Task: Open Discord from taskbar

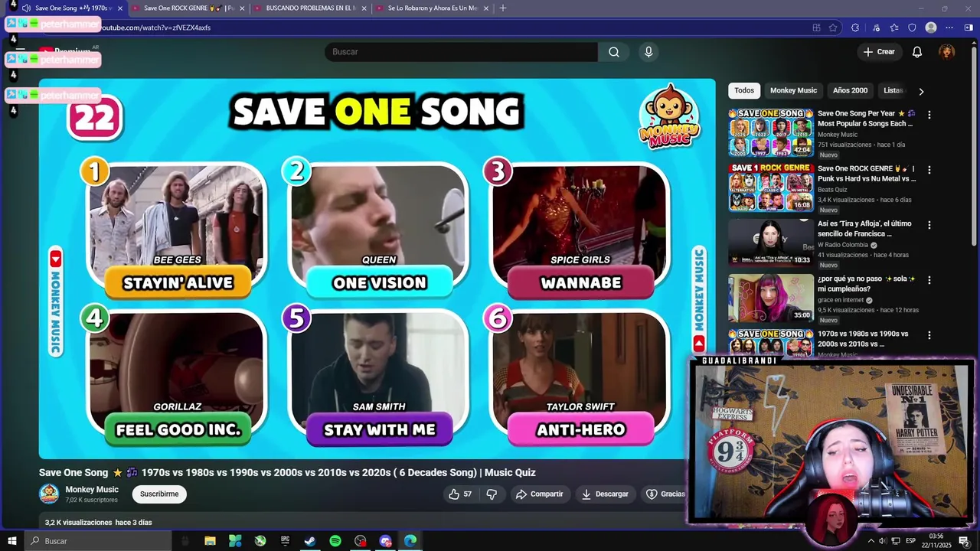Action: point(385,541)
